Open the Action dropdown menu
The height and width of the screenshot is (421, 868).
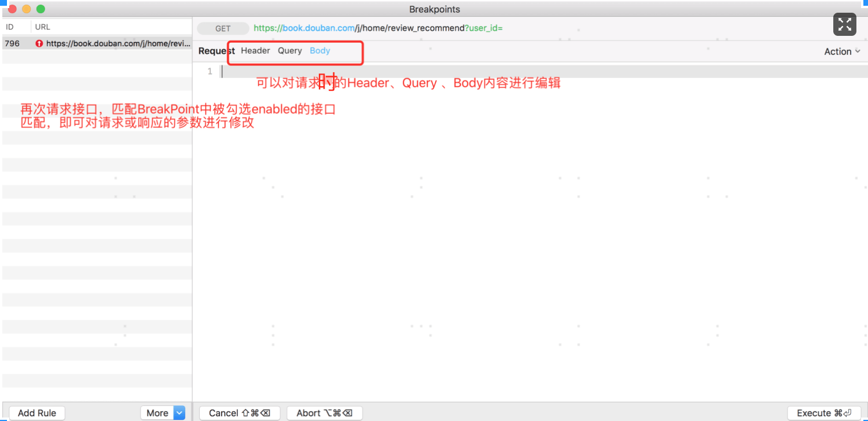pos(842,51)
